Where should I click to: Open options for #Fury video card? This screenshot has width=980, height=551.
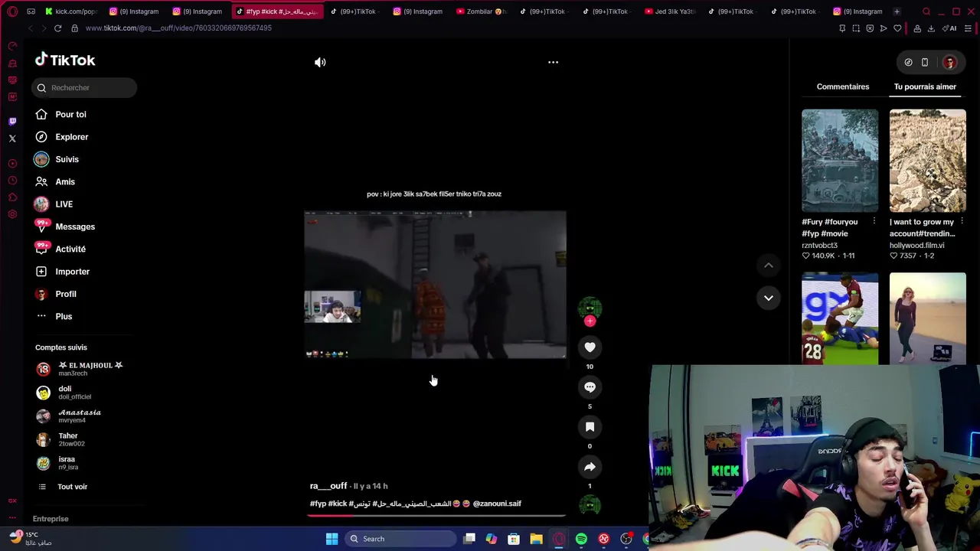(874, 222)
